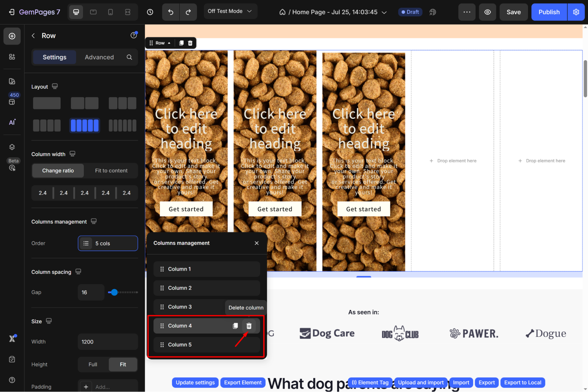Expand the Home Page title dropdown
Screen dimensions: 588x392
coord(384,12)
